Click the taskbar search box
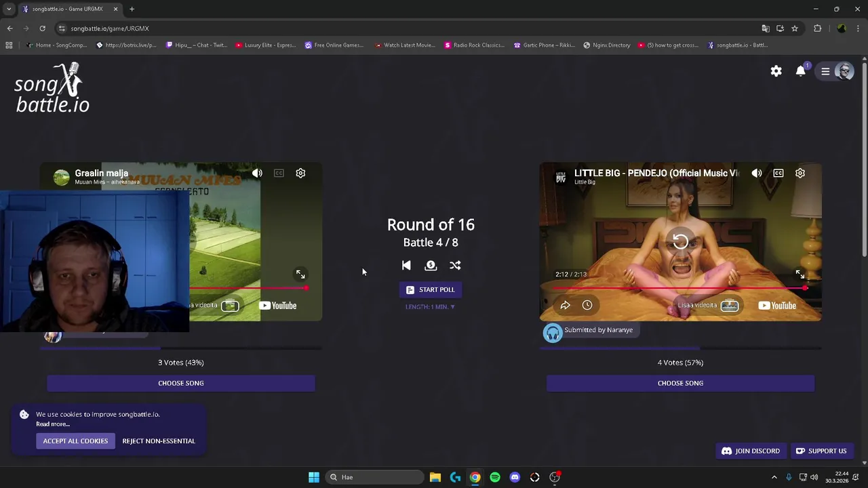Screen dimensions: 868x488 (x=375, y=477)
